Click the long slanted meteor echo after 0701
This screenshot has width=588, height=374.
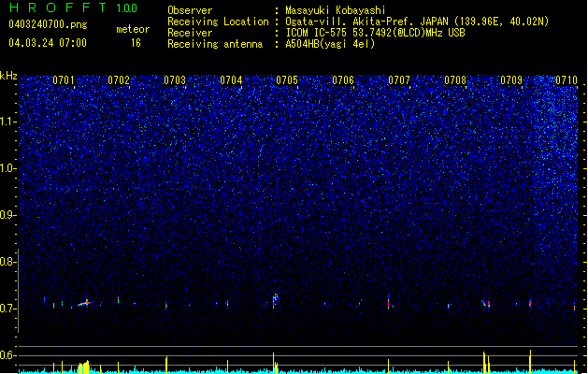[85, 303]
